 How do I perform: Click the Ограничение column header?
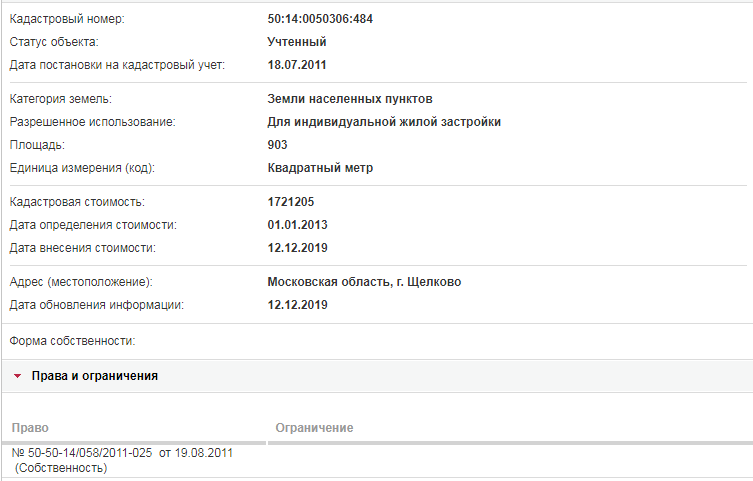click(314, 428)
